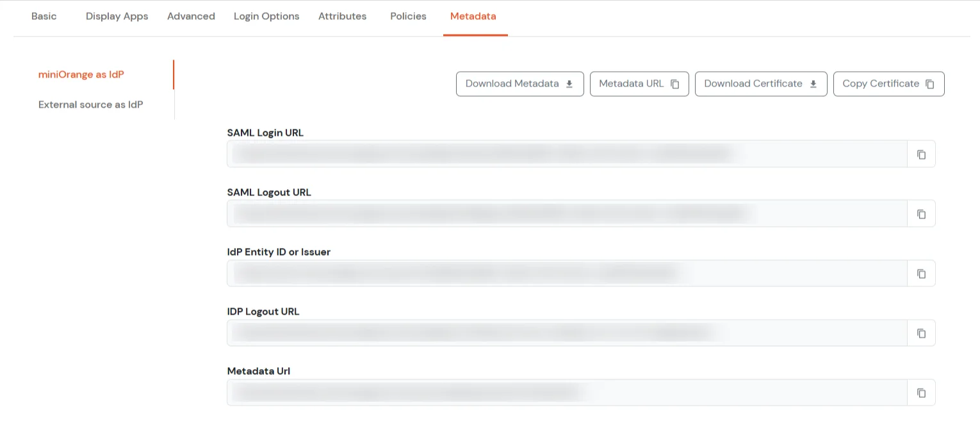Select External source as IdP
Viewport: 980px width, 428px height.
click(x=90, y=104)
